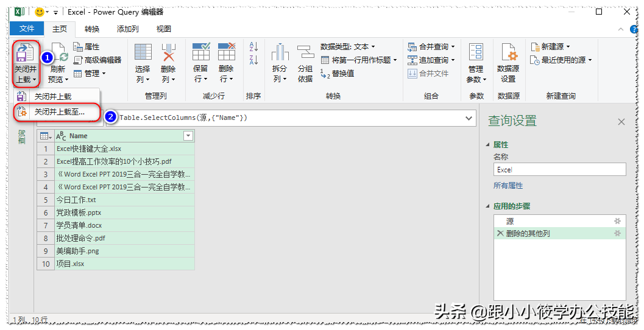The width and height of the screenshot is (644, 330).
Task: Sort ascending with the A-Z icon
Action: (253, 46)
